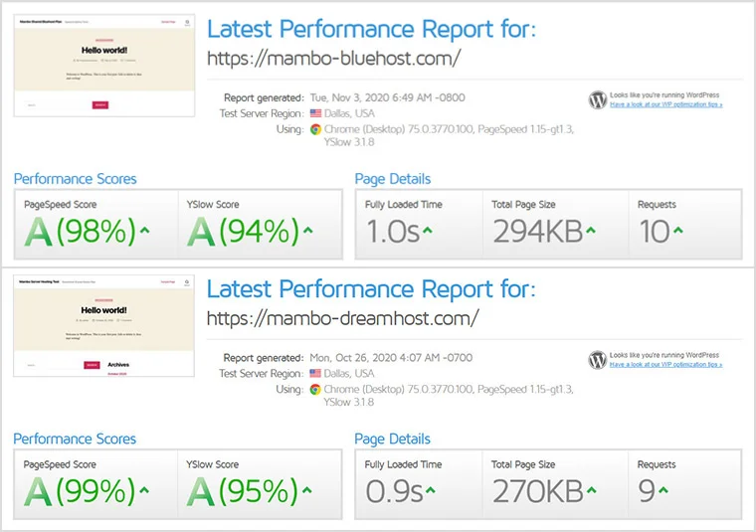Click Performance Scores heading in dreamhost report
This screenshot has height=532, width=756.
tap(75, 439)
